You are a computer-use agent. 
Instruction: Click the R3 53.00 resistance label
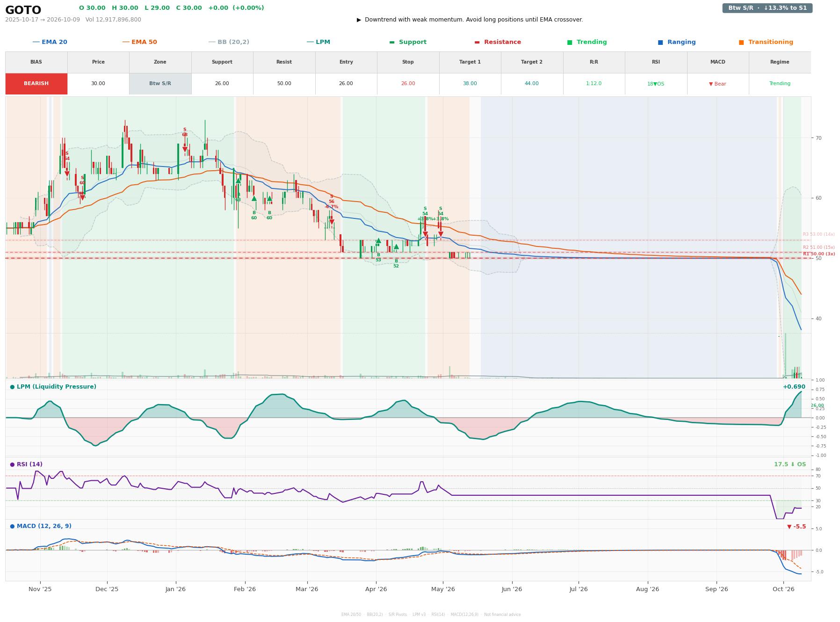point(818,234)
